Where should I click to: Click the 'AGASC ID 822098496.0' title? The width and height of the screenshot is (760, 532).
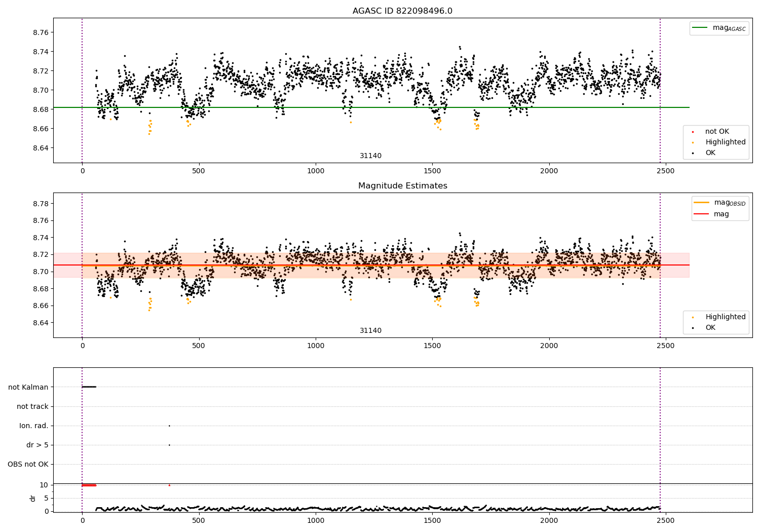[x=402, y=11]
